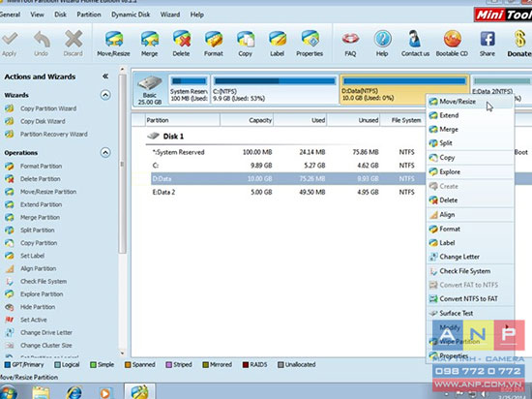Choose Align in context menu

[470, 215]
